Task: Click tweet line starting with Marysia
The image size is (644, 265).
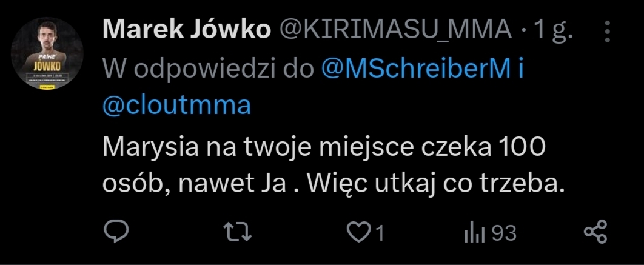Action: [324, 147]
